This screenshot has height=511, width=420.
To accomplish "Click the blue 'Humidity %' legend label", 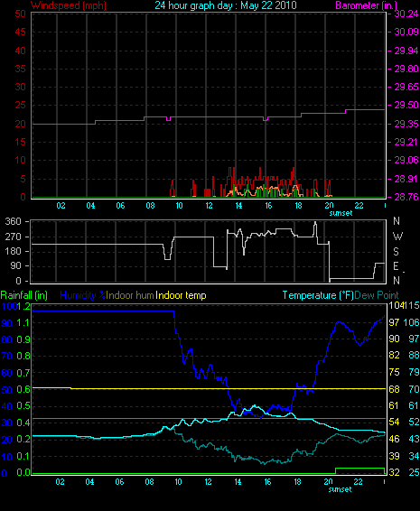I will point(83,295).
